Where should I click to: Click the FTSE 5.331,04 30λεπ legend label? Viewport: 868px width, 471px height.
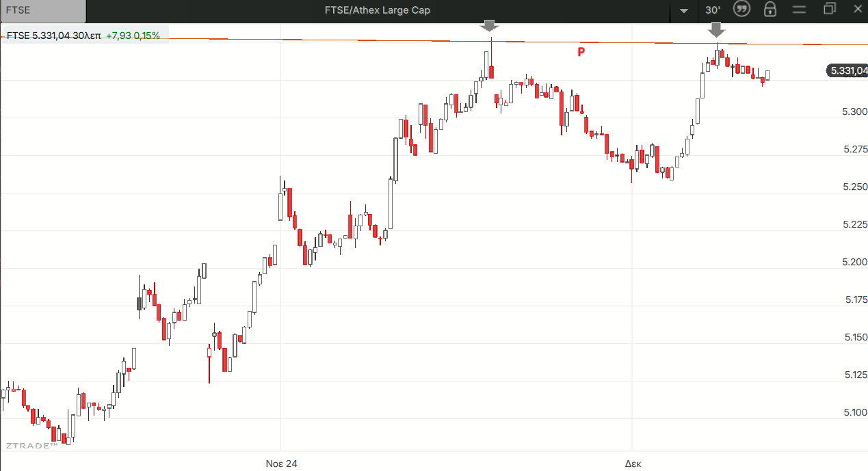53,36
